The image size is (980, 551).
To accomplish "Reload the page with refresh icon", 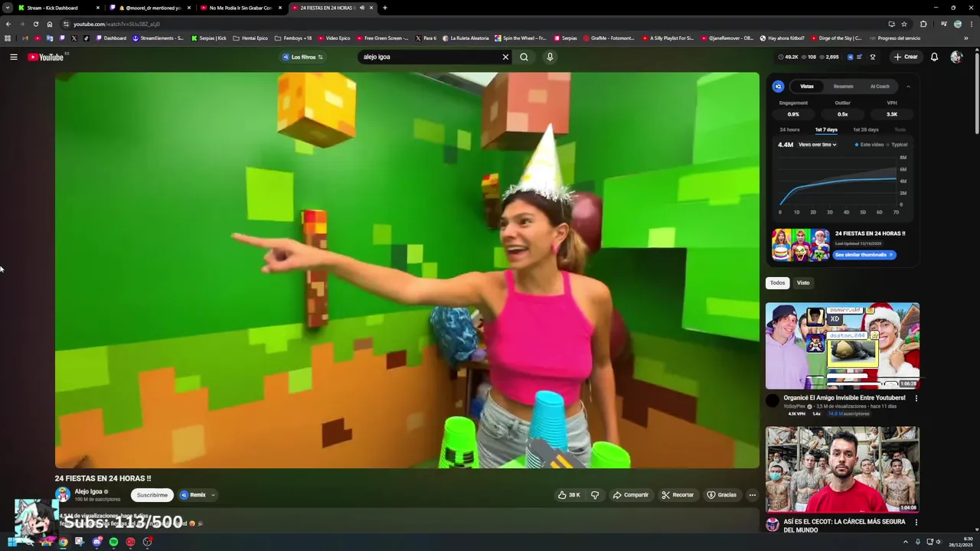I will (x=35, y=24).
